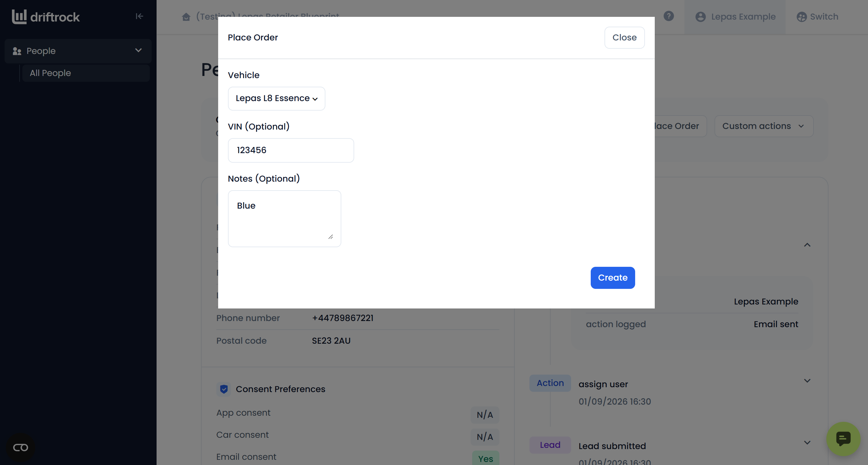
Task: Click the Create button
Action: coord(612,278)
